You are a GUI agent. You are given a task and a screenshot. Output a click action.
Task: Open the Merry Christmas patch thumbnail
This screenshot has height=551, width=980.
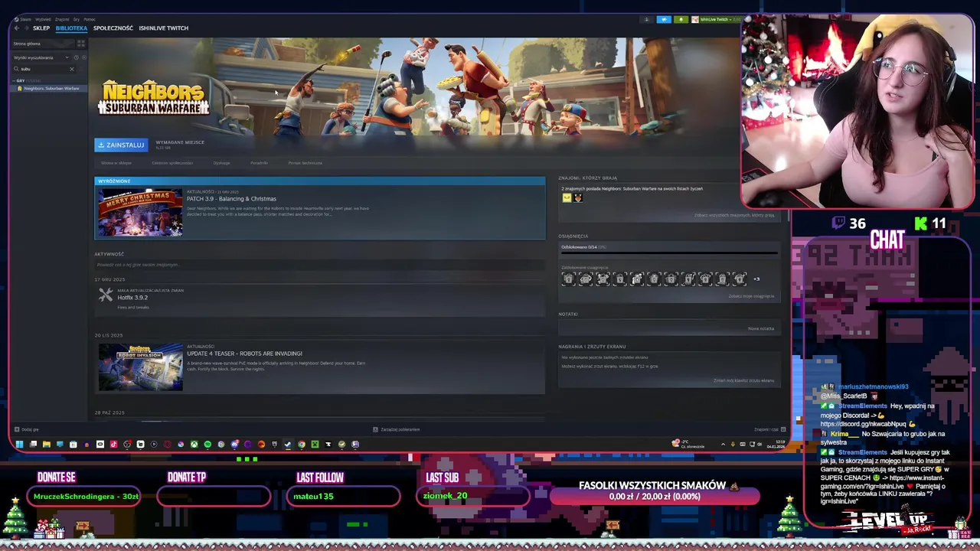(139, 212)
